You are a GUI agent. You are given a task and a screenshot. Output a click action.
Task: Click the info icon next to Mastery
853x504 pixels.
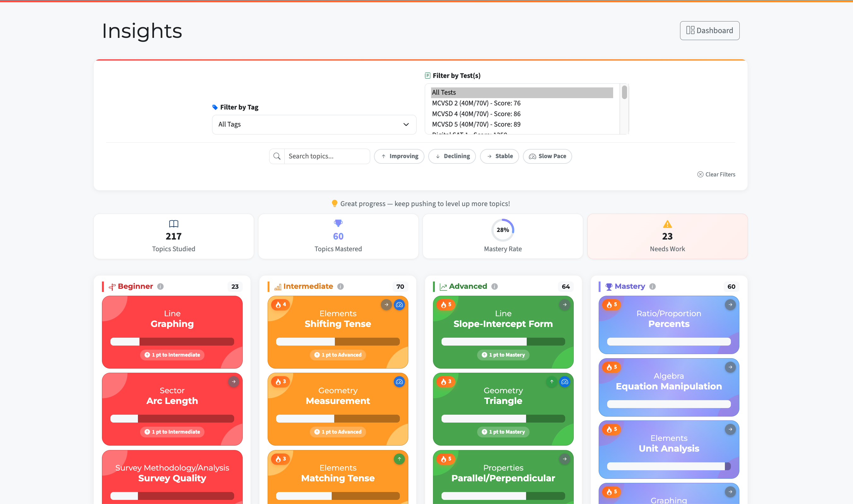tap(652, 287)
